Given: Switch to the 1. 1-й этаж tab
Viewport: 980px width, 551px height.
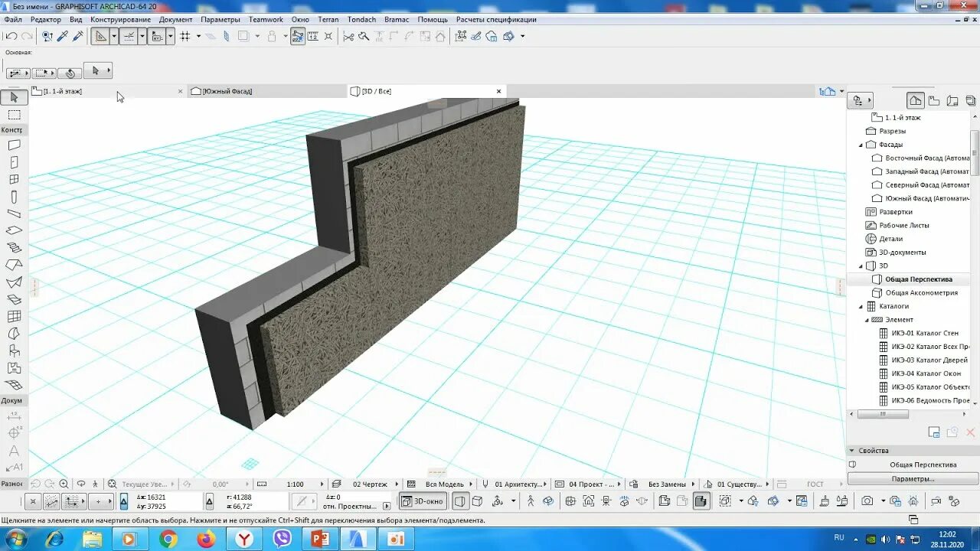Looking at the screenshot, I should click(107, 91).
